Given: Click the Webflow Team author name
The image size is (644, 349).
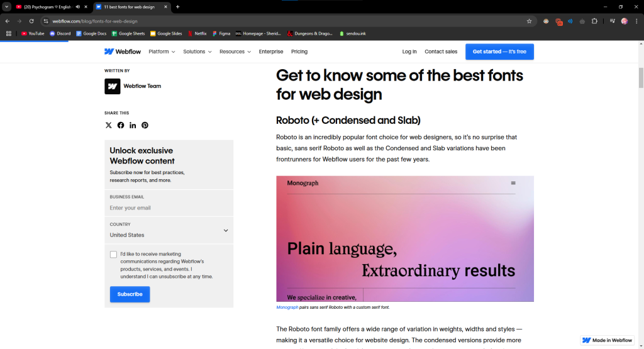Looking at the screenshot, I should point(142,86).
